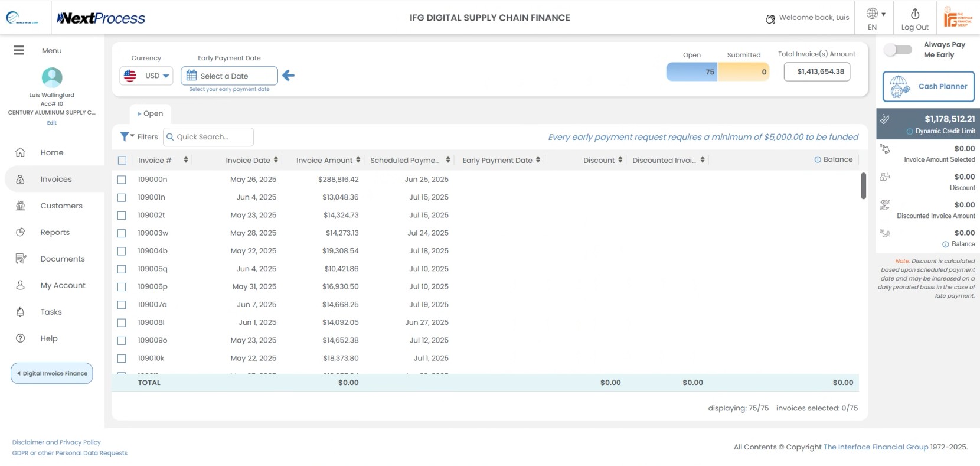Image resolution: width=980 pixels, height=466 pixels.
Task: Check the box for invoice 109000n
Action: [122, 180]
